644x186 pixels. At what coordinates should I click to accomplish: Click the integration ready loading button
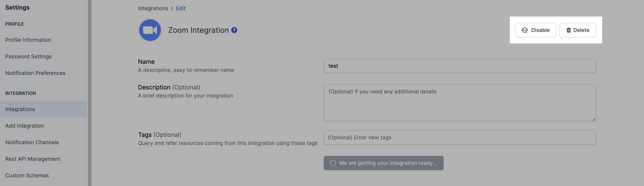click(383, 163)
